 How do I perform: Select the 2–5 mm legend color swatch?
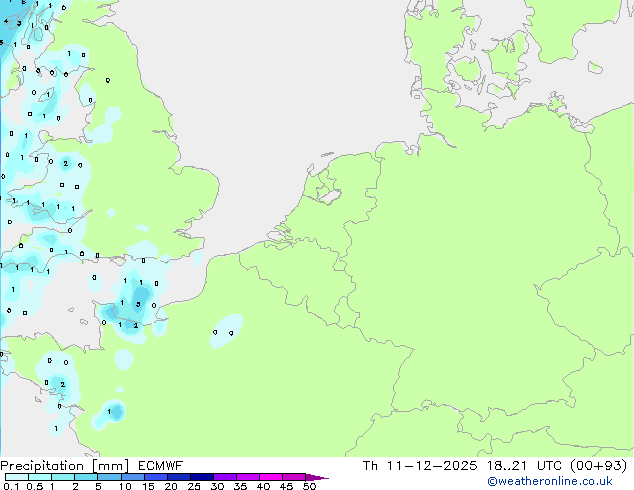pos(87,477)
